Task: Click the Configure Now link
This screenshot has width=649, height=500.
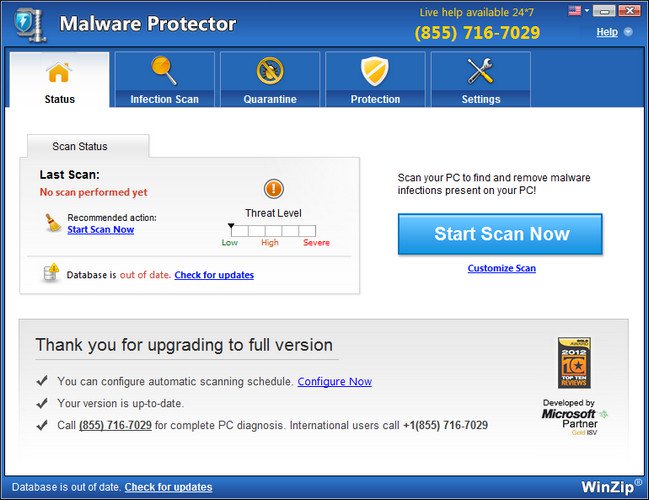Action: pos(334,381)
